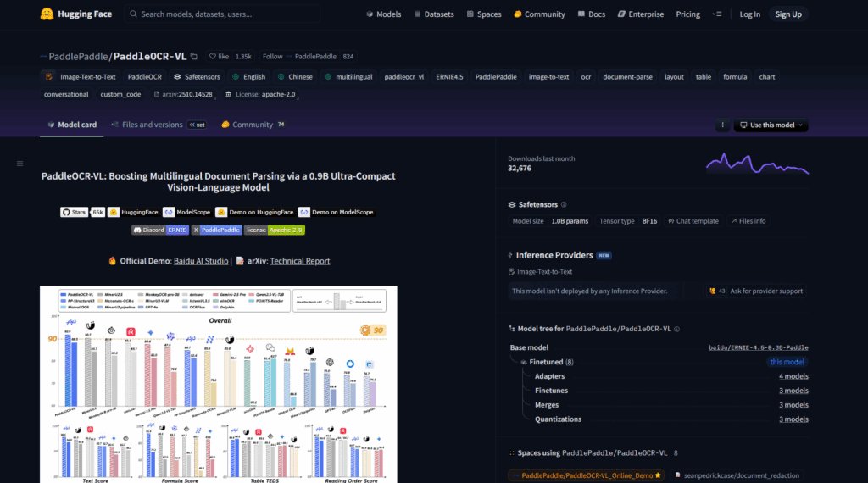
Task: Click the like count 1.35k
Action: coord(243,57)
